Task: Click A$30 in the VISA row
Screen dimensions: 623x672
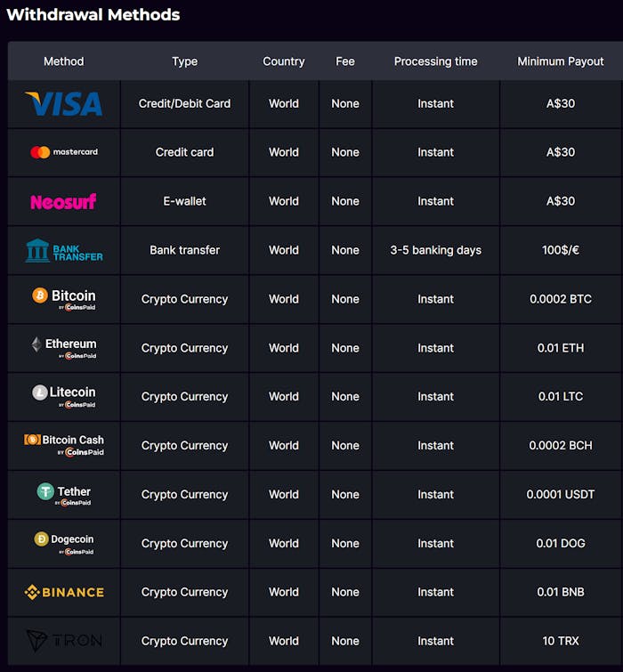Action: (x=561, y=104)
